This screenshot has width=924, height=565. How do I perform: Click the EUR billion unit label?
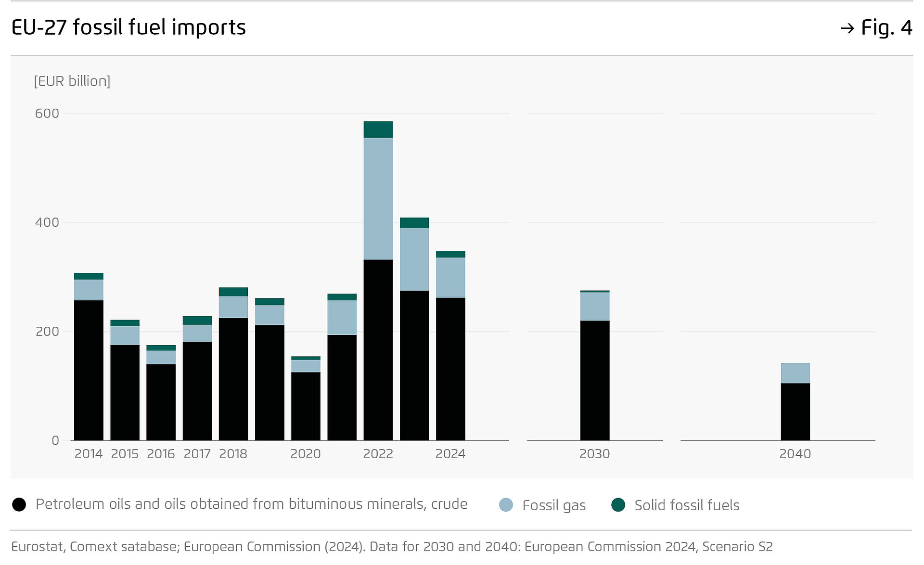(72, 81)
